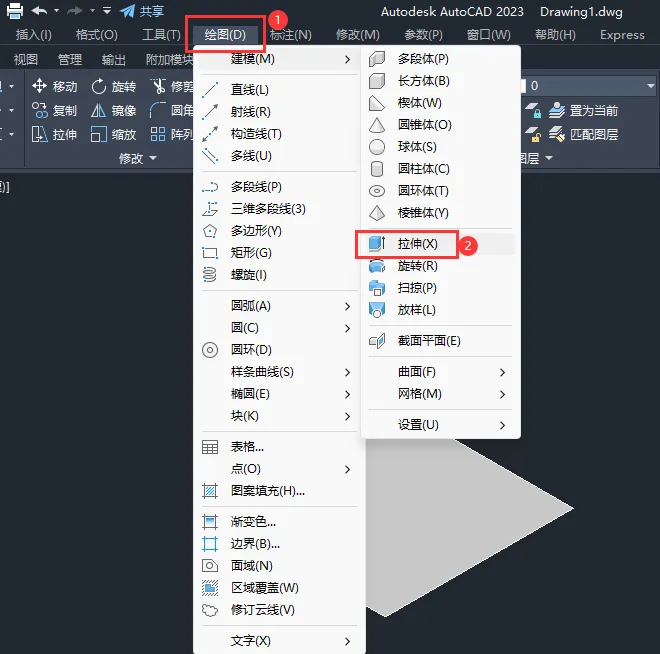Open the 窗口(W) menu
Viewport: 660px width, 654px height.
[489, 35]
